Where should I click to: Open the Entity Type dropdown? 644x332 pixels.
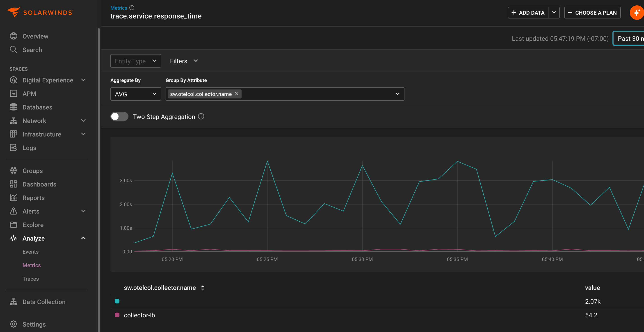[x=135, y=61]
